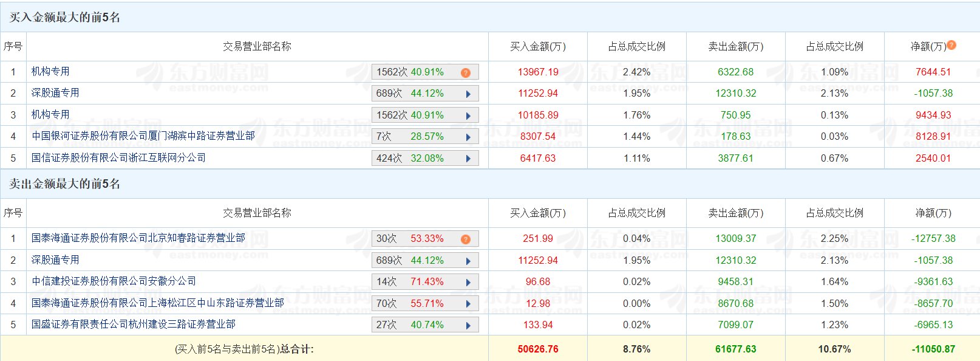
Task: Open the 国盛证券杭州建设三路证券营业部 link
Action: pyautogui.click(x=134, y=325)
